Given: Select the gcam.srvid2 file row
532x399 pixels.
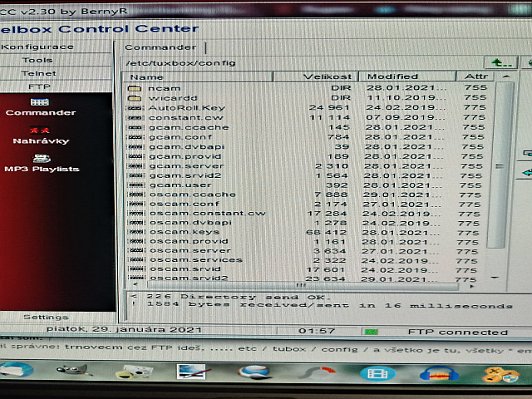Looking at the screenshot, I should [x=307, y=175].
